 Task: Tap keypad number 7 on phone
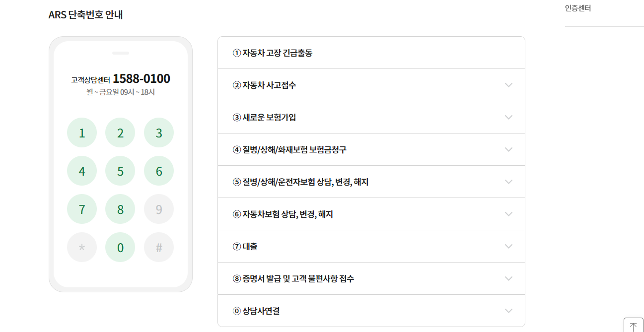(x=82, y=209)
